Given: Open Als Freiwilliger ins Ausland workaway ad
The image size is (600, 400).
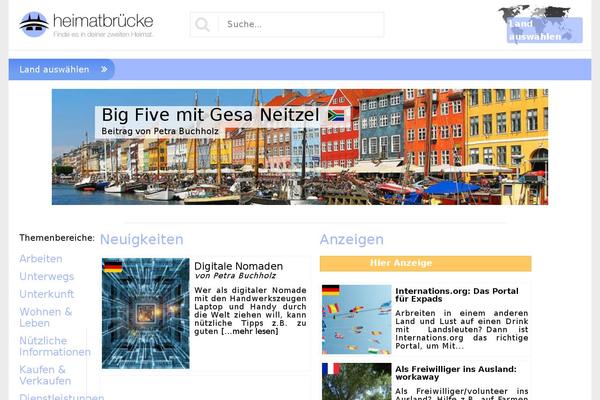Looking at the screenshot, I should point(456,373).
